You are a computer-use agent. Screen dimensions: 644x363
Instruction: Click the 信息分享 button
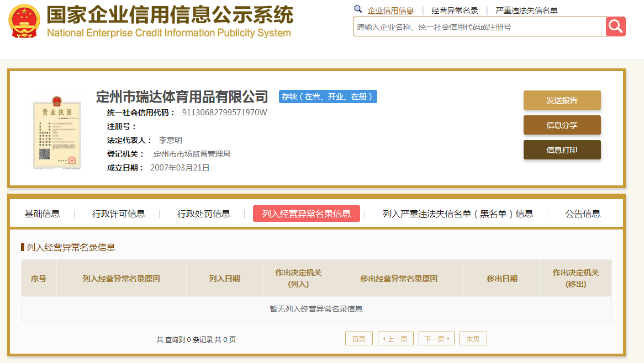point(562,125)
